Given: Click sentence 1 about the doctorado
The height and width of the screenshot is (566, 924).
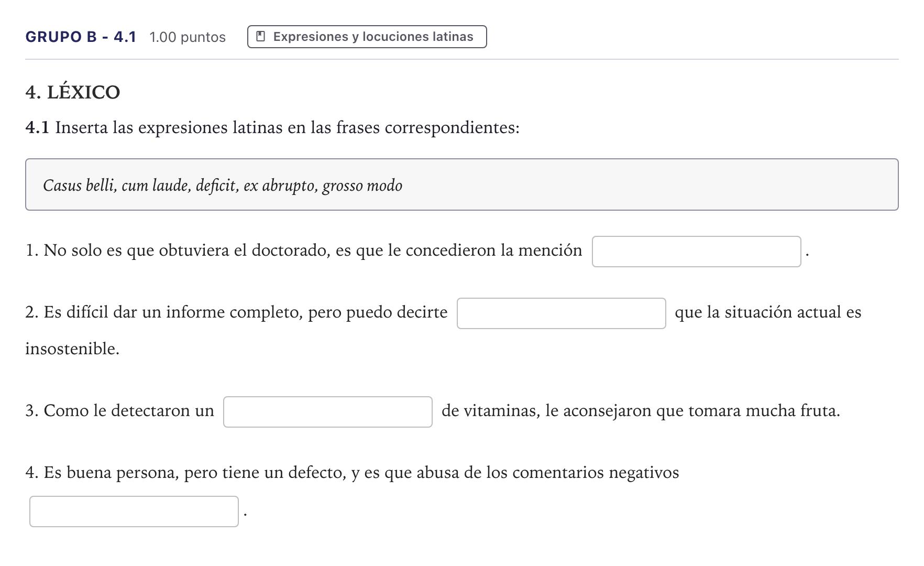Looking at the screenshot, I should click(304, 251).
